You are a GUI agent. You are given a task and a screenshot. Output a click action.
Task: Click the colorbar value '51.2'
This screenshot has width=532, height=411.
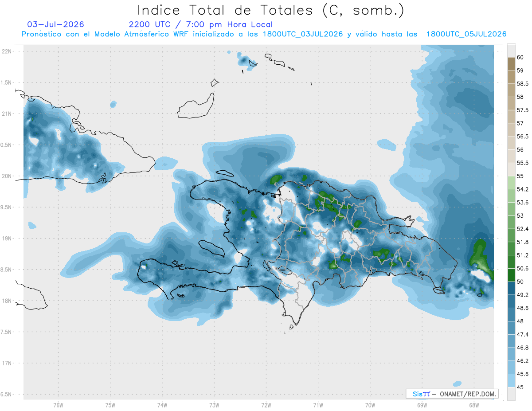(523, 255)
